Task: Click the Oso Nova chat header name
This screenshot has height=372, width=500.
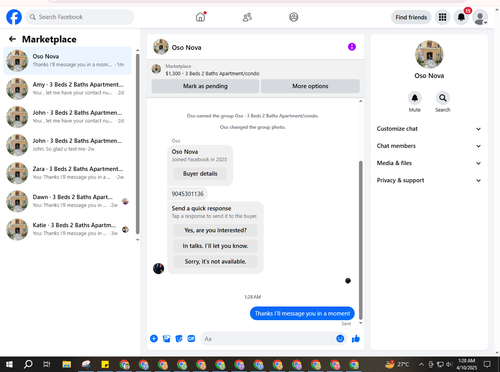Action: pos(186,47)
